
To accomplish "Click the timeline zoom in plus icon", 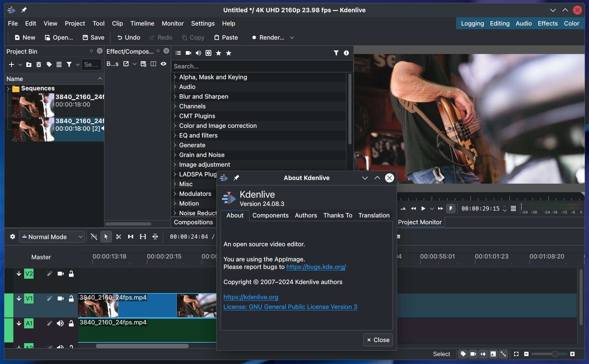I will 572,354.
